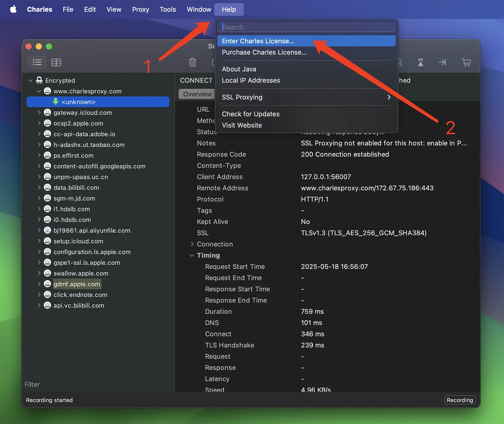Select About Java from Help menu

tap(307, 69)
